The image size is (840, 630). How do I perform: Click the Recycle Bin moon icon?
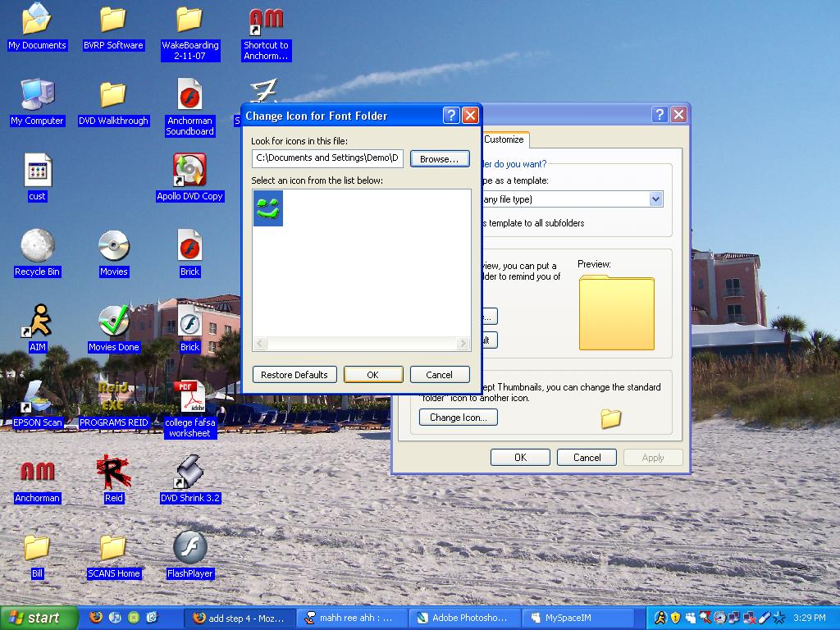pos(37,245)
